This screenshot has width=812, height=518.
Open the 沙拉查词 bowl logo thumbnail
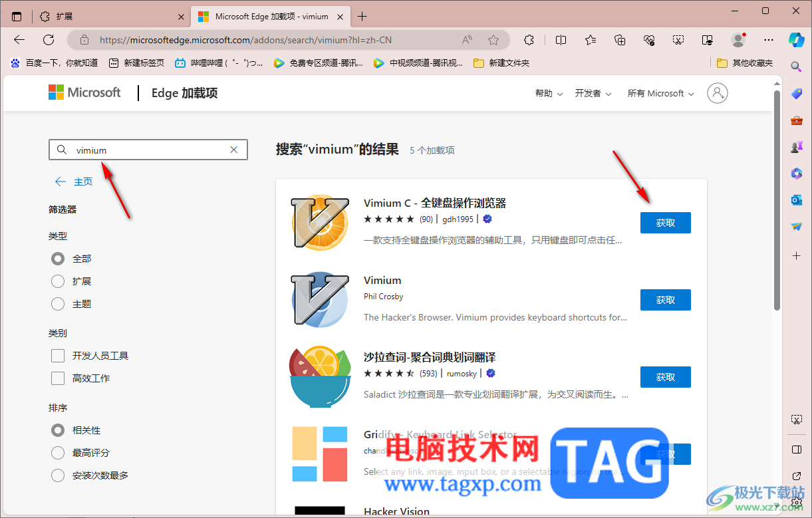tap(320, 377)
